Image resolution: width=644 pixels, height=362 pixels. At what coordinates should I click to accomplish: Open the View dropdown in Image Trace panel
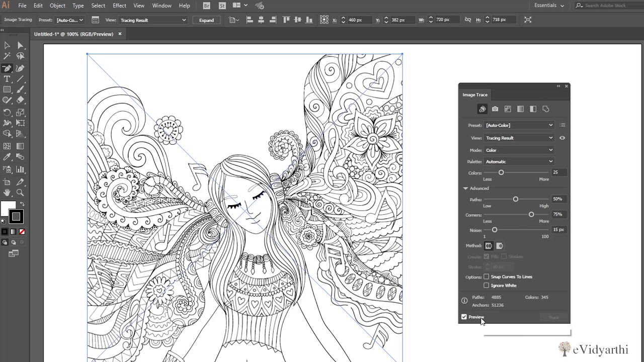[x=519, y=138]
